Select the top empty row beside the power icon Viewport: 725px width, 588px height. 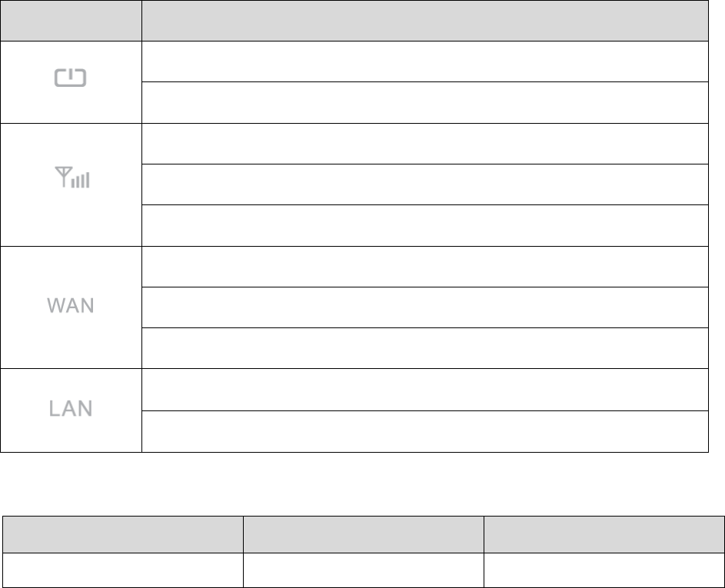click(x=424, y=61)
